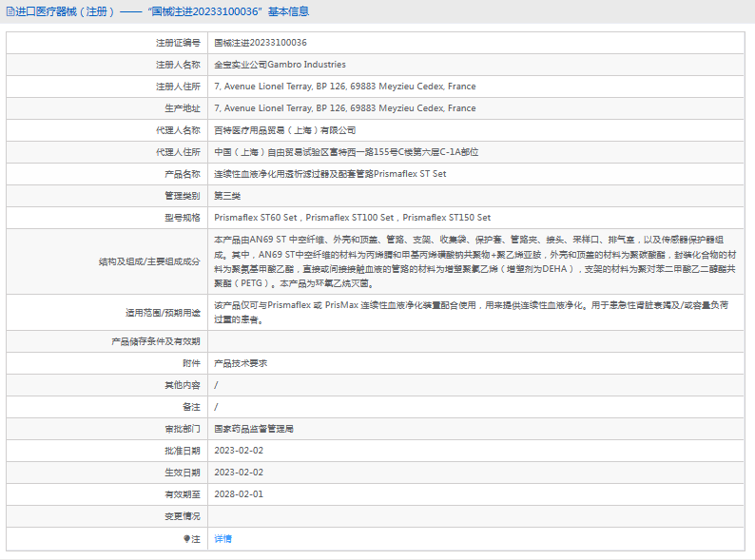Image resolution: width=755 pixels, height=560 pixels.
Task: Click the 产品名称 label
Action: 182,174
